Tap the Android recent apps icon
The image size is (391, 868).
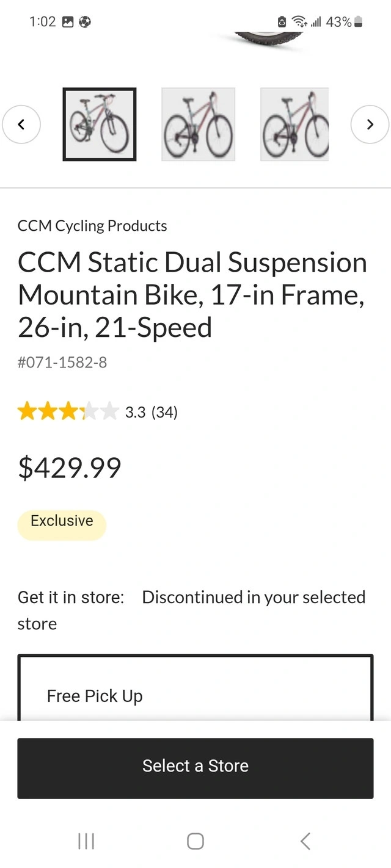tap(86, 841)
